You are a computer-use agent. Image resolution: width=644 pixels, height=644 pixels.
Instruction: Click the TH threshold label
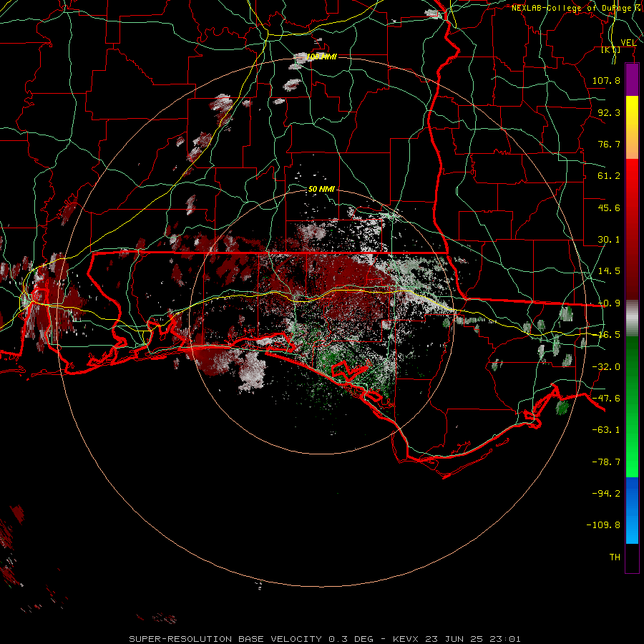pyautogui.click(x=615, y=557)
